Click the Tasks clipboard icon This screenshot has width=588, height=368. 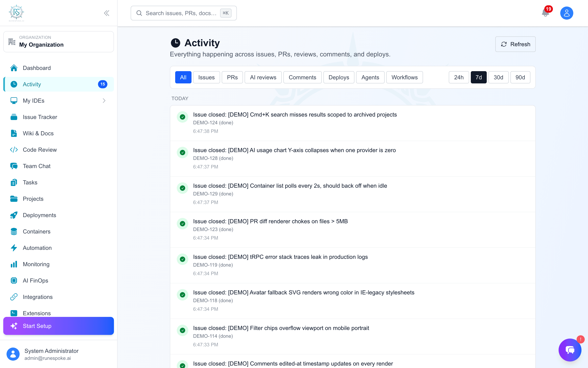pyautogui.click(x=14, y=182)
